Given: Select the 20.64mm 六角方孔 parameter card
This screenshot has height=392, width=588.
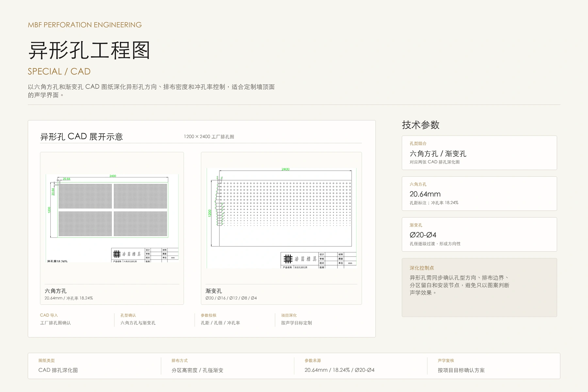Looking at the screenshot, I should coord(479,194).
